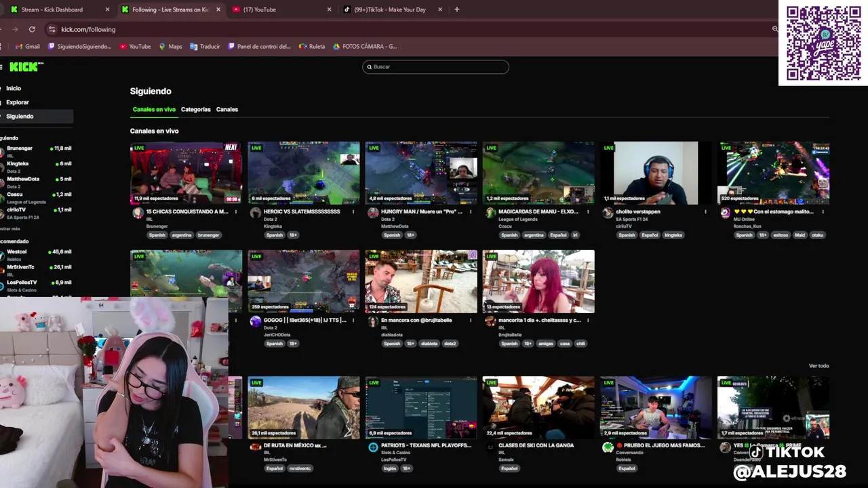Close the TikTok tab
The image size is (868, 488).
pos(440,9)
